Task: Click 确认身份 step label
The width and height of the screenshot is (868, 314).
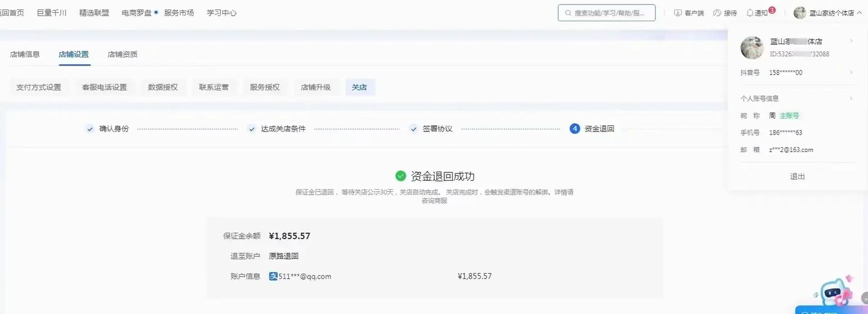Action: click(114, 129)
